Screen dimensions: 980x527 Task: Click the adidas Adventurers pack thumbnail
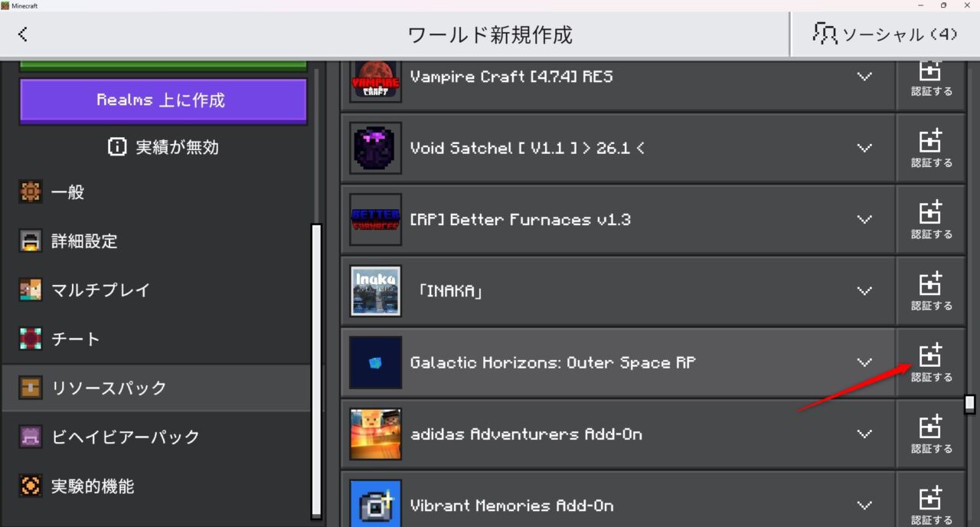tap(375, 434)
